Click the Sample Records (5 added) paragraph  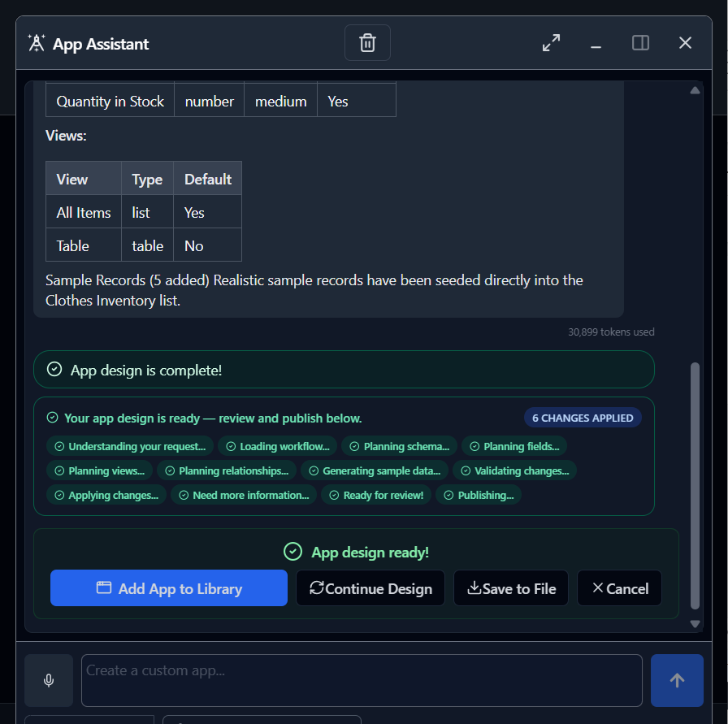(x=314, y=290)
